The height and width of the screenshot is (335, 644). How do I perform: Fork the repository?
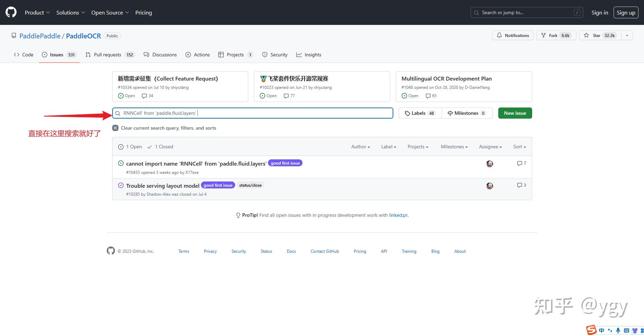(x=556, y=35)
